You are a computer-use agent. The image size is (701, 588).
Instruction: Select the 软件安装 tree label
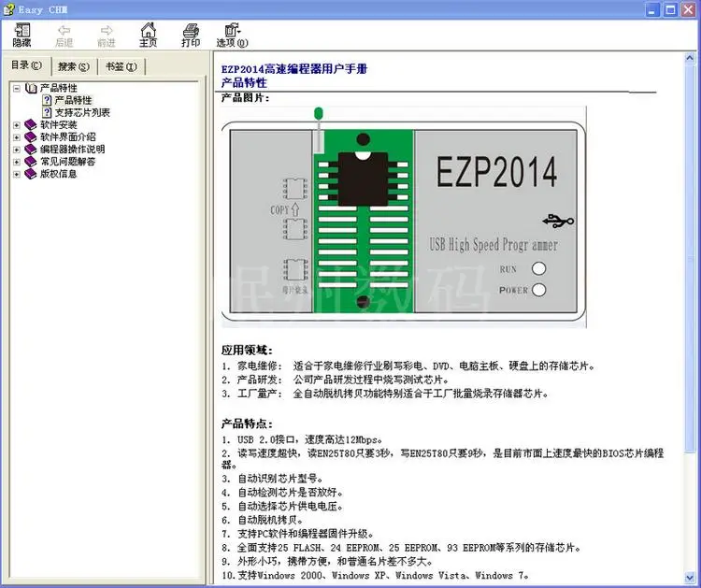pyautogui.click(x=59, y=124)
